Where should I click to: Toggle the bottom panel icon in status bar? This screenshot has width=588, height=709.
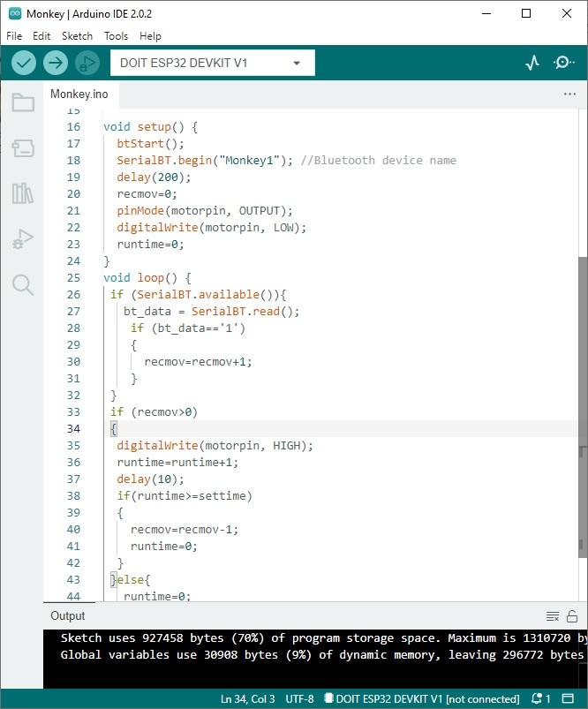568,698
